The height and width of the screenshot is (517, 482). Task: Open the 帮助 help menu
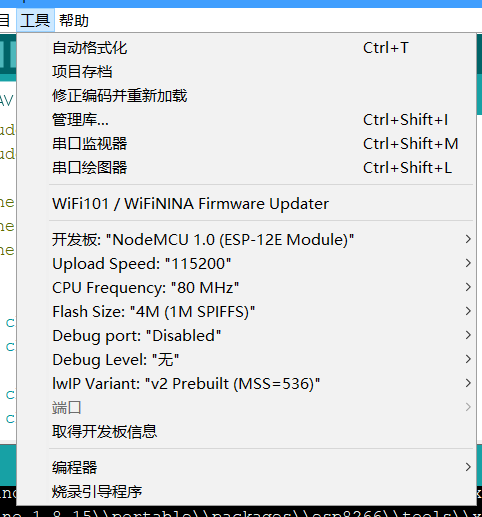coord(74,21)
